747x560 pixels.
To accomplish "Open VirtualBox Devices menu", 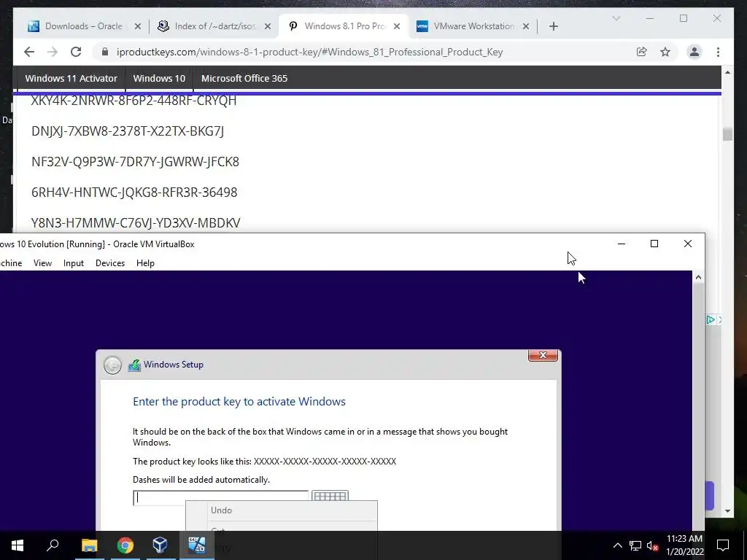I will 110,262.
